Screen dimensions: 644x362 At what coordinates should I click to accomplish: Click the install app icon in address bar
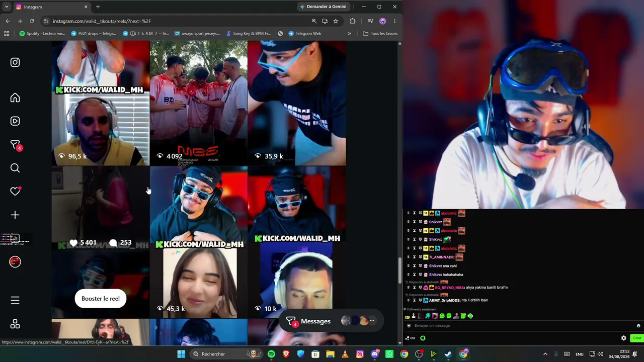pos(325,21)
